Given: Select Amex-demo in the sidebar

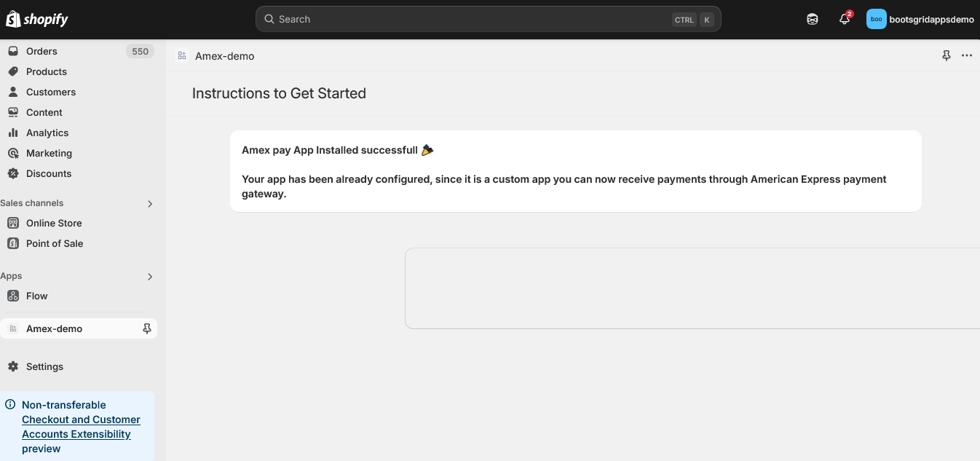Looking at the screenshot, I should (x=79, y=328).
